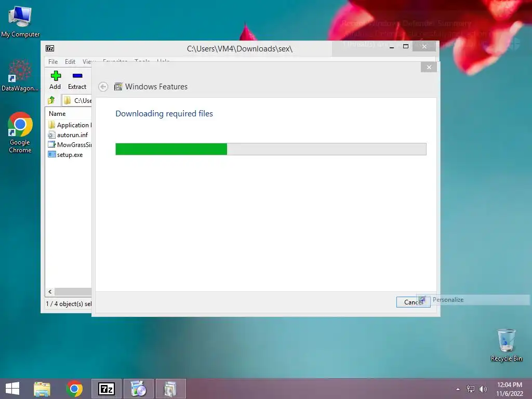Open the File menu in 7-Zip
This screenshot has height=399, width=532.
tap(53, 61)
